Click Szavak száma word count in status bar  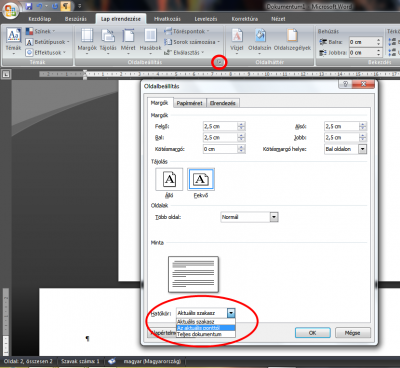[x=80, y=361]
